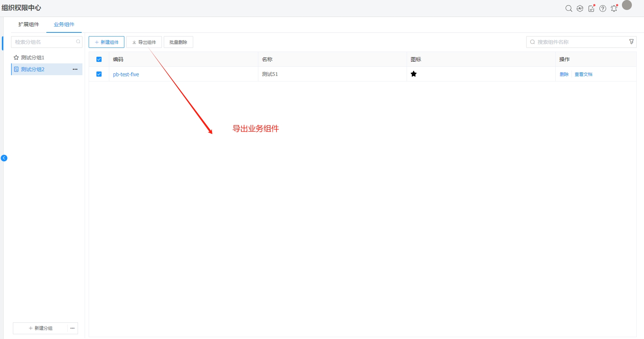The image size is (644, 339).
Task: Switch to the 扩展组件 tab
Action: (29, 24)
